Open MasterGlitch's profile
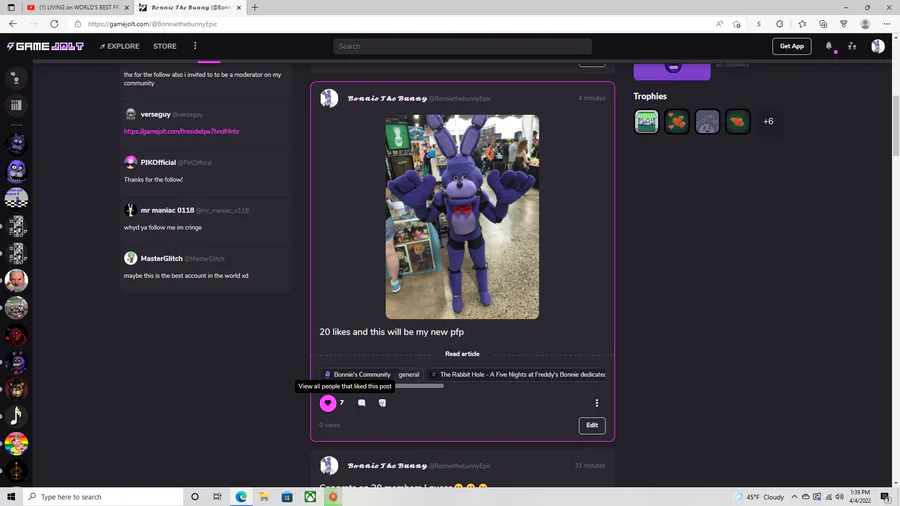This screenshot has width=900, height=506. point(161,259)
